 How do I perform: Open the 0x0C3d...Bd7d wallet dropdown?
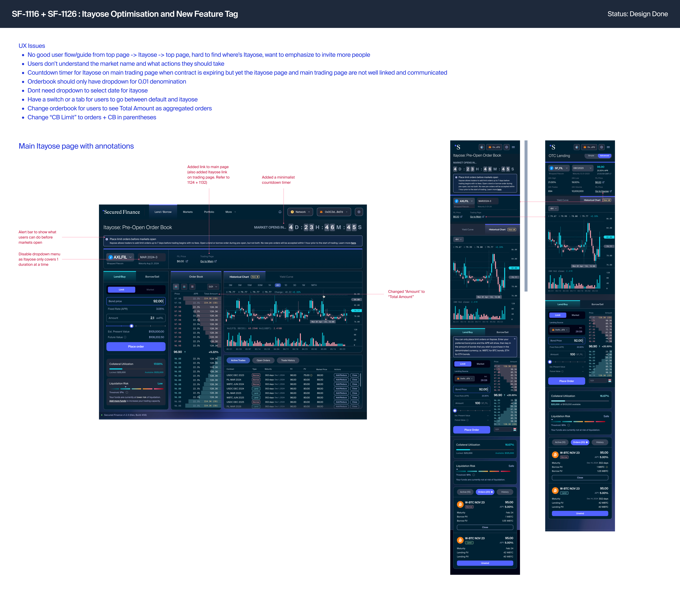[x=334, y=212]
